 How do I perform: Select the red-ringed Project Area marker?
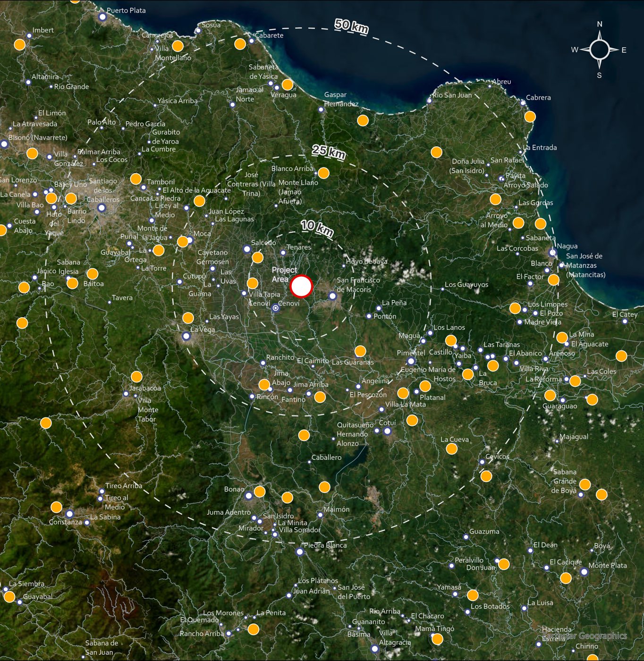[x=301, y=286]
